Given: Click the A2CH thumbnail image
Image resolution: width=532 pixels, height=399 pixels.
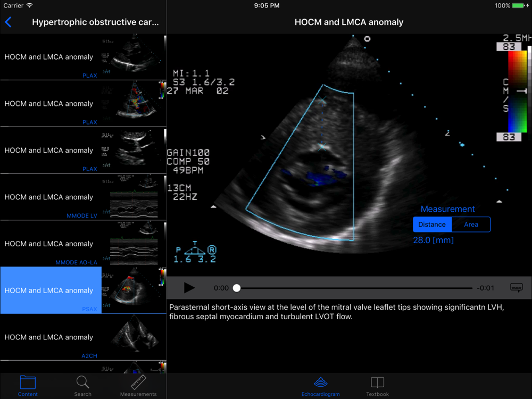Looking at the screenshot, I should (134, 337).
